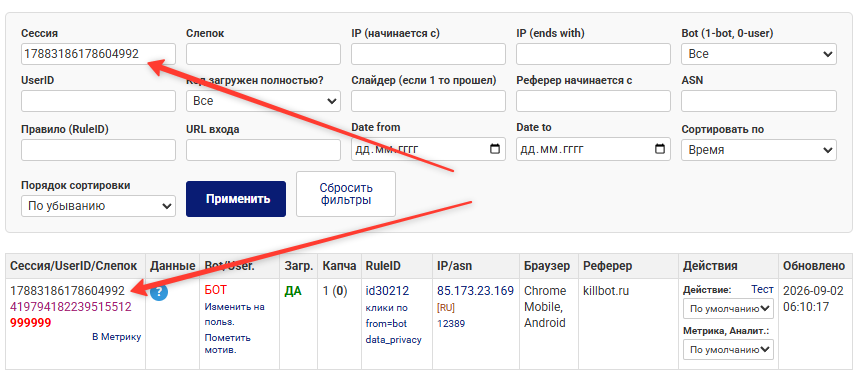Click the red 'БОТ' status text
This screenshot has height=379, width=865.
[216, 290]
